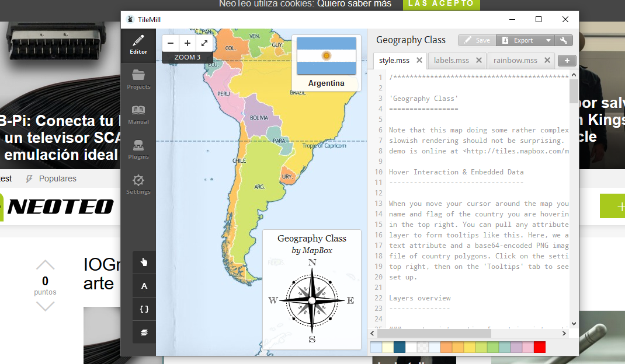Pick the white color swatch

(411, 347)
